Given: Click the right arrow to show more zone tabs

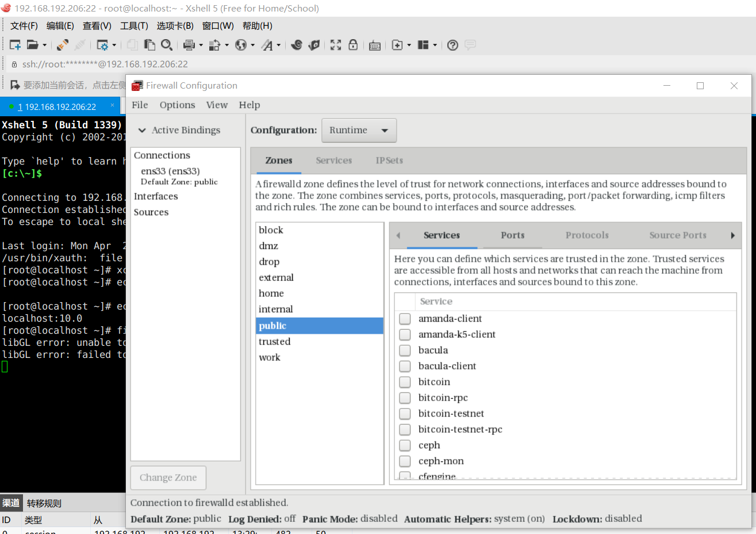Looking at the screenshot, I should pyautogui.click(x=732, y=235).
